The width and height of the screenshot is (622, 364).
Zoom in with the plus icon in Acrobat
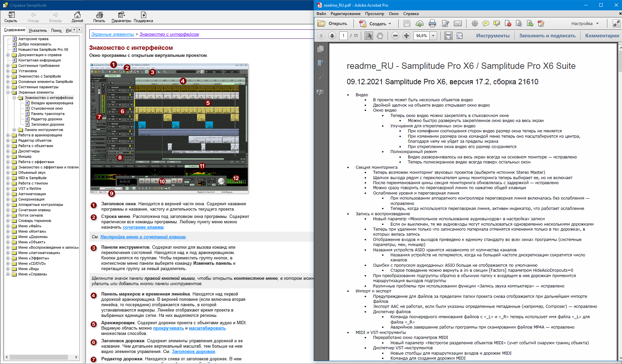tap(406, 36)
